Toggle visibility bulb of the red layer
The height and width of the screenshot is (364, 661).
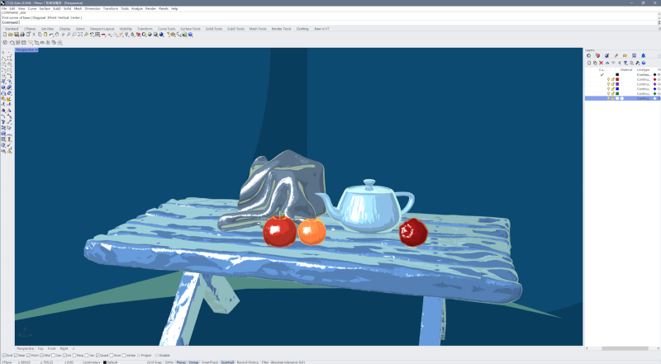click(x=608, y=79)
